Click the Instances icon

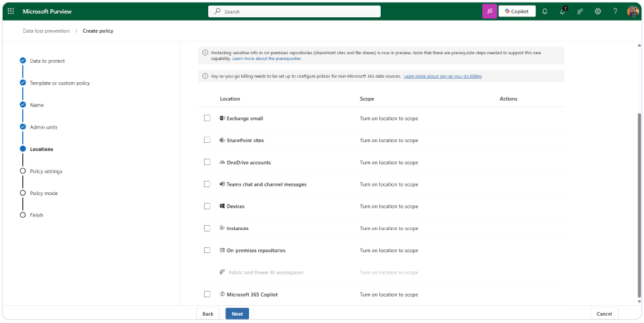[x=223, y=228]
